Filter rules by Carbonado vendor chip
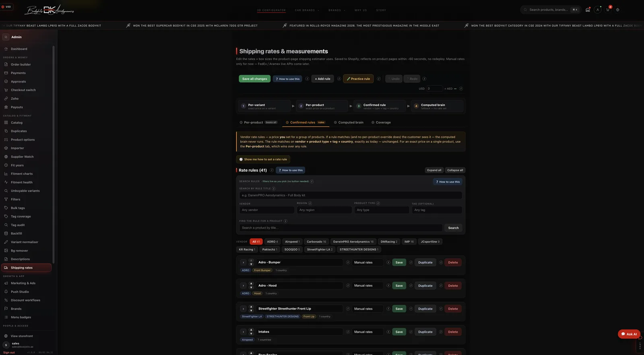Screen dimensions: 644x355 pos(316,242)
